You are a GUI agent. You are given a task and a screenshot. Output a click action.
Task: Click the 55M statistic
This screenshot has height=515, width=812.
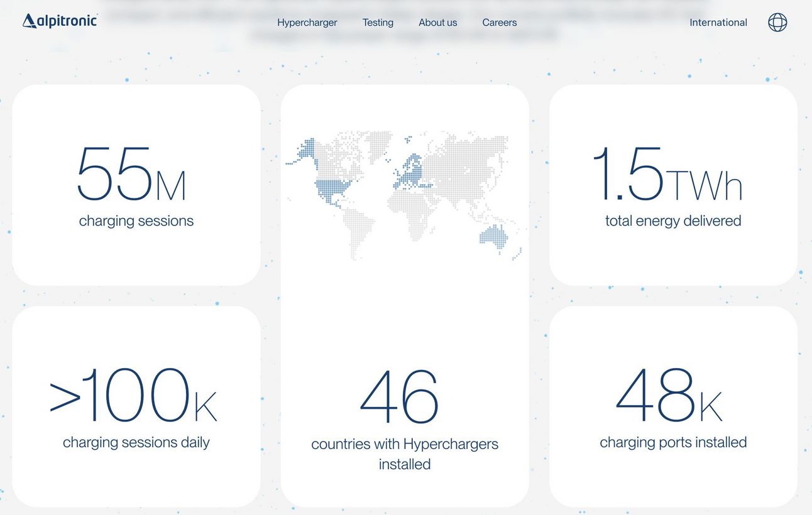click(131, 174)
